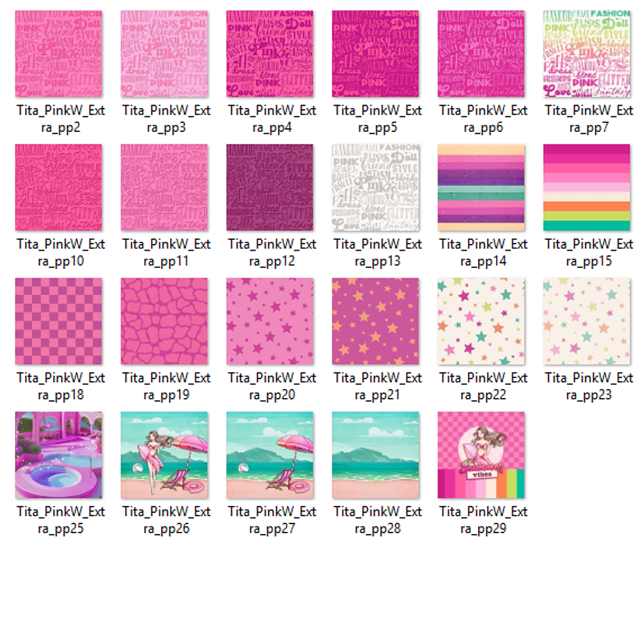Select the pp21 orange stars thumbnail
Viewport: 644px width, 644px height.
click(x=375, y=321)
